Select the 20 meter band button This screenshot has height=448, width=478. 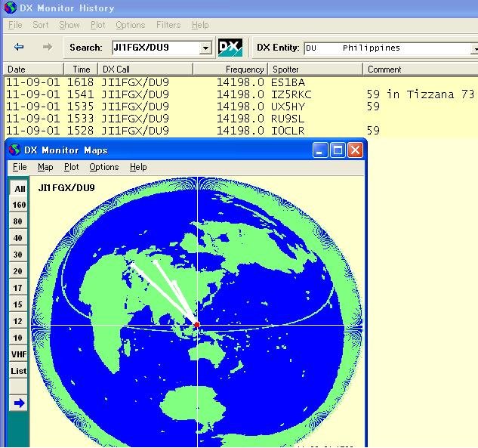coord(19,271)
